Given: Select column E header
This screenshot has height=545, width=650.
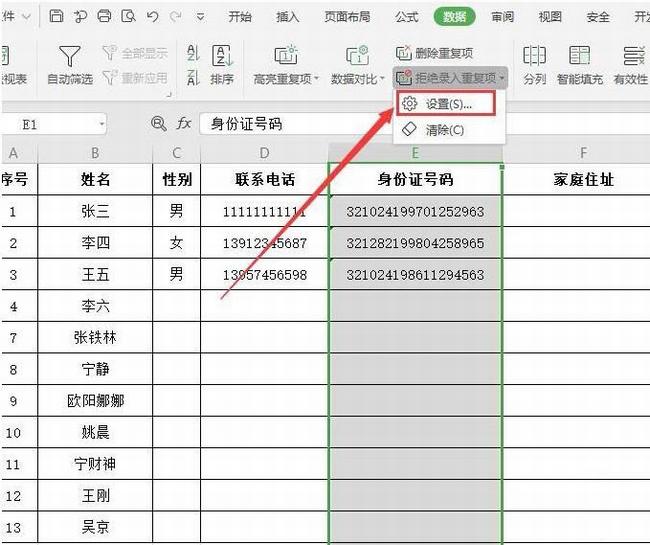Looking at the screenshot, I should click(415, 153).
